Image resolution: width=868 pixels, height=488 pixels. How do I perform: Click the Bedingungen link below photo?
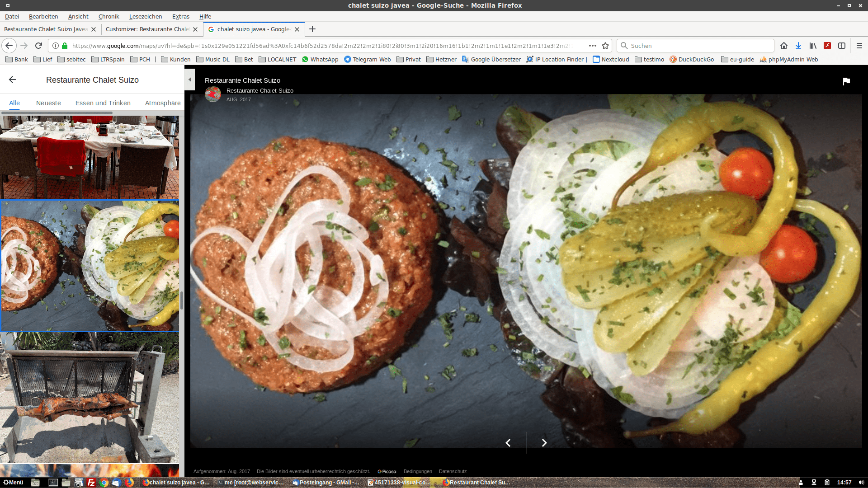[418, 471]
